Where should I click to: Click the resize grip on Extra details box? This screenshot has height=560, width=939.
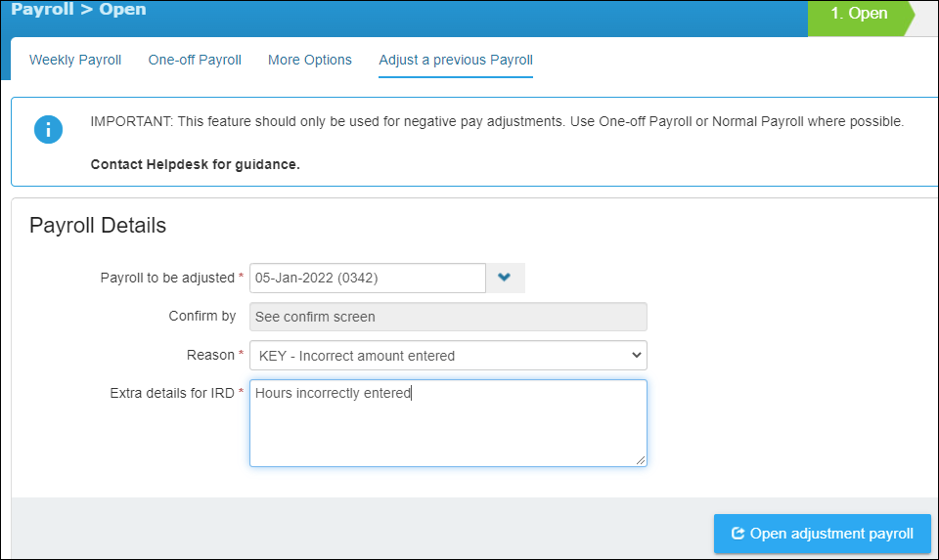[x=640, y=460]
